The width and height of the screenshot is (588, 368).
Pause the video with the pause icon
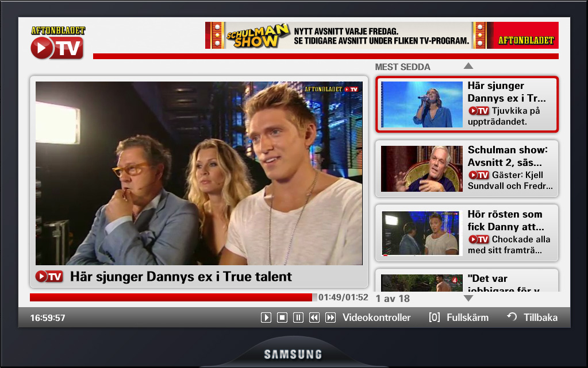point(298,317)
